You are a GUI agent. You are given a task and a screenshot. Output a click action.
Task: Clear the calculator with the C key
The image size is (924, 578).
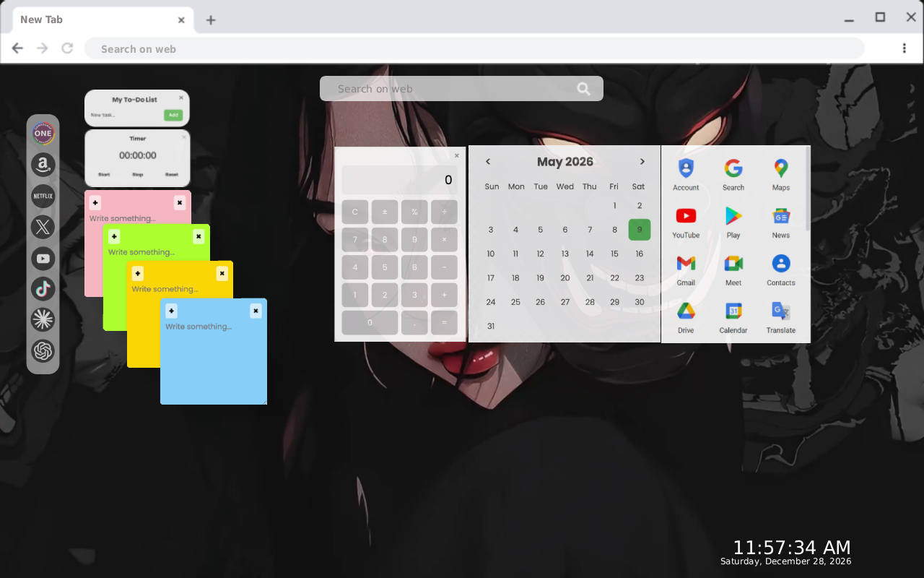pyautogui.click(x=355, y=212)
